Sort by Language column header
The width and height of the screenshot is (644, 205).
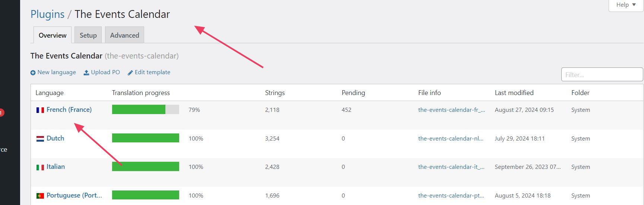(50, 93)
